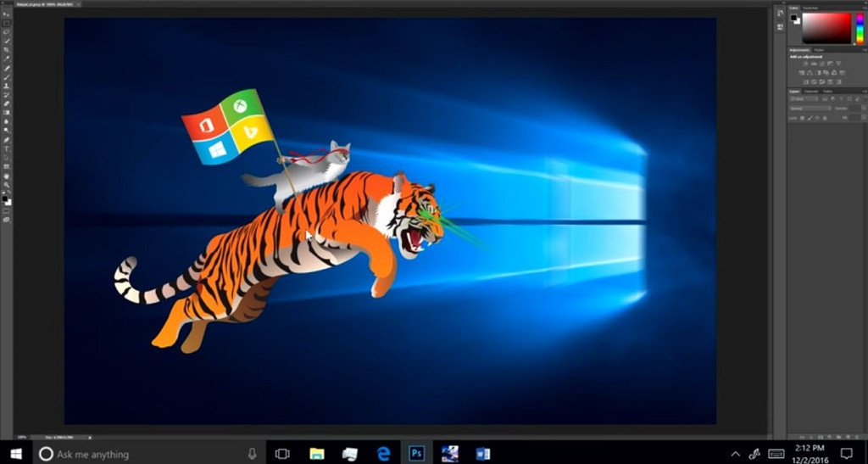868x464 pixels.
Task: Open the Layers panel flyout menu
Action: (865, 92)
